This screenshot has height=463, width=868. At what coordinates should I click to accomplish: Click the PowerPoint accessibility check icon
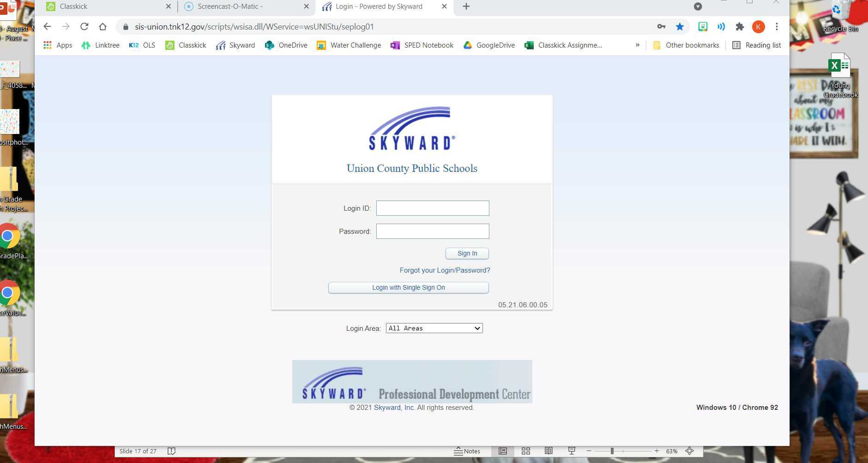[171, 451]
